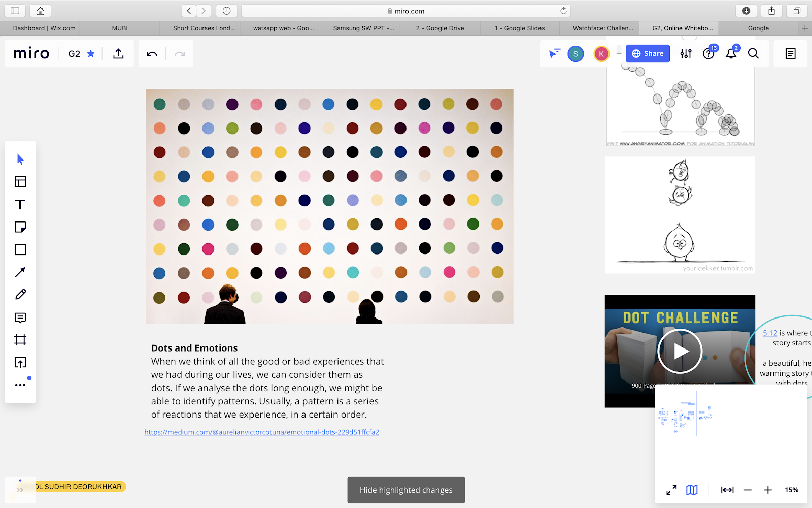Screen dimensions: 812x508
Task: Switch to Dashboard | Wix.com tab
Action: point(44,28)
